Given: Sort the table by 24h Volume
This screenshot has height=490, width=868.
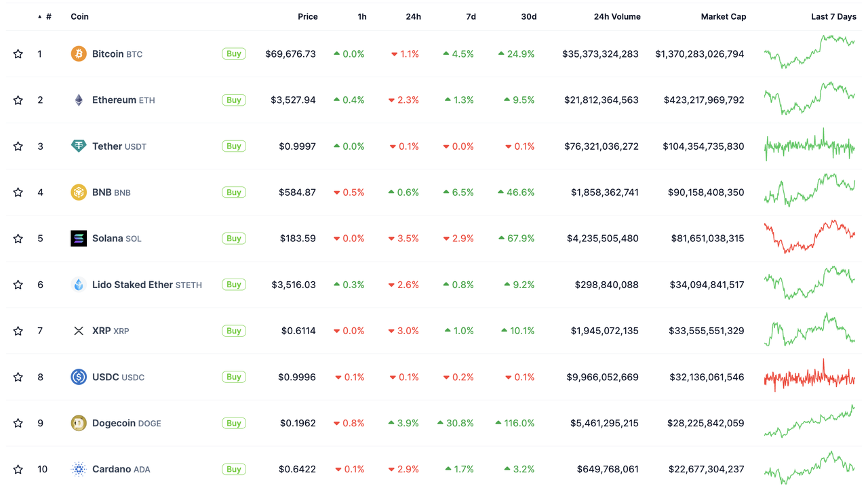Looking at the screenshot, I should tap(617, 16).
